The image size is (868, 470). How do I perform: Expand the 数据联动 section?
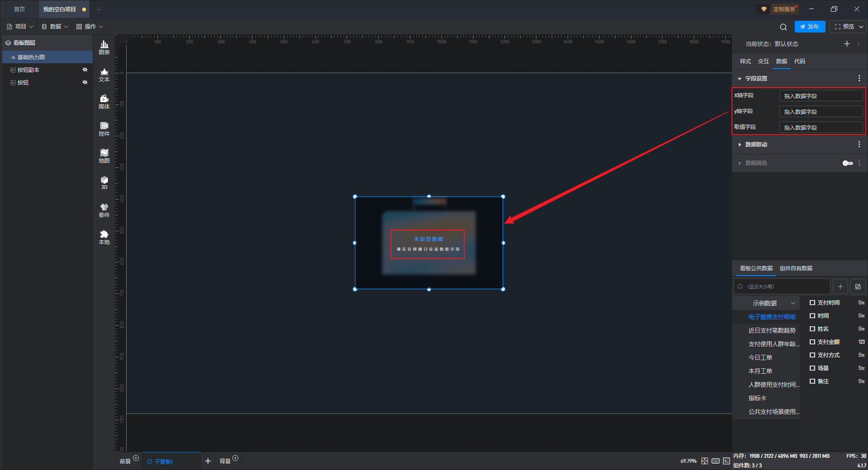(x=740, y=145)
